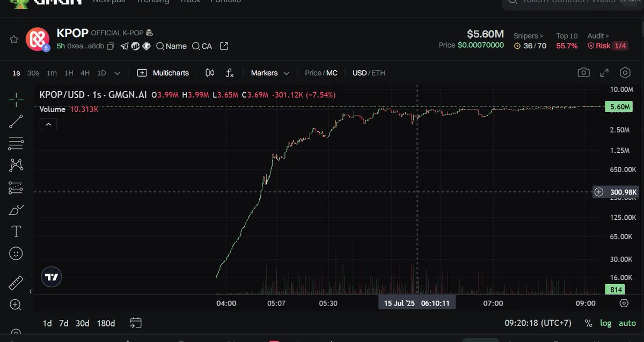Collapse the left drawing toolbar arrow

[31, 292]
